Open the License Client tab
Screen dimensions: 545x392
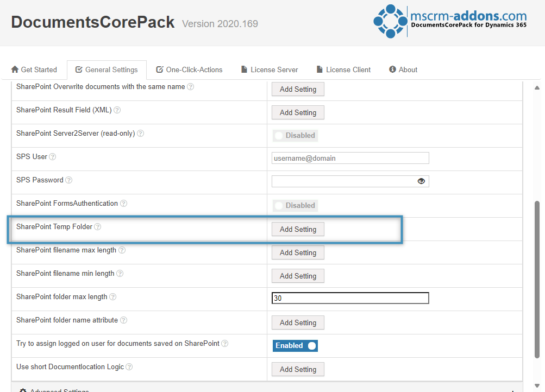click(x=343, y=70)
